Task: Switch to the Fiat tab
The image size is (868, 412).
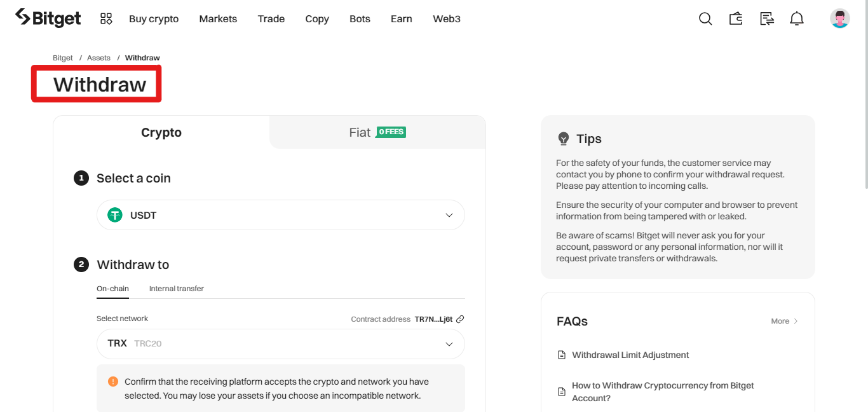Action: tap(377, 132)
